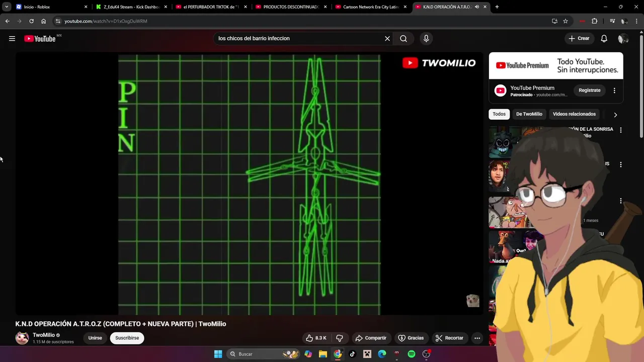Switch to the PRODUCTOS DESCONTINUADOS tab
Viewport: 644px width, 362px height.
click(x=291, y=7)
